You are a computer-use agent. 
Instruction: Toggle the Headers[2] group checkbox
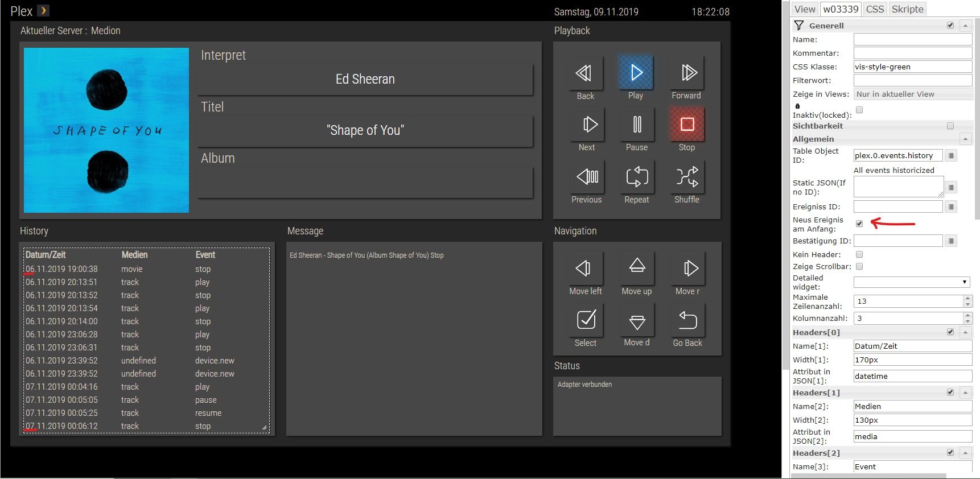950,452
